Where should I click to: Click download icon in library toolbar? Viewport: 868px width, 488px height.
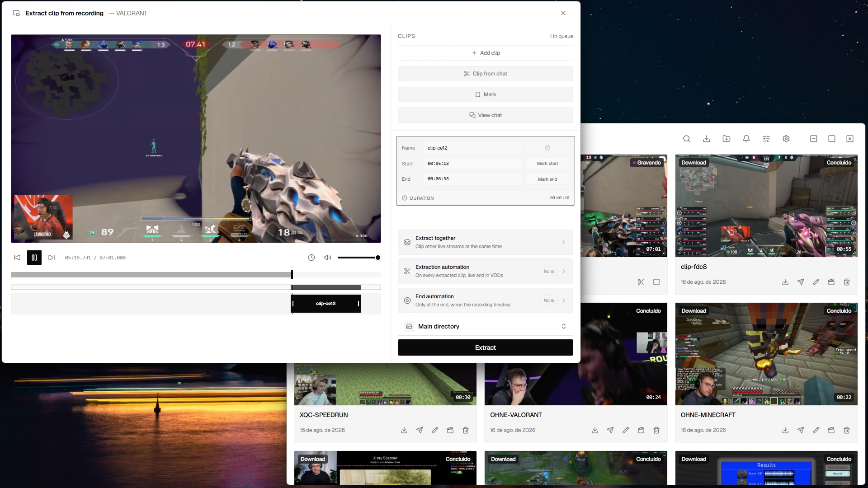[707, 139]
